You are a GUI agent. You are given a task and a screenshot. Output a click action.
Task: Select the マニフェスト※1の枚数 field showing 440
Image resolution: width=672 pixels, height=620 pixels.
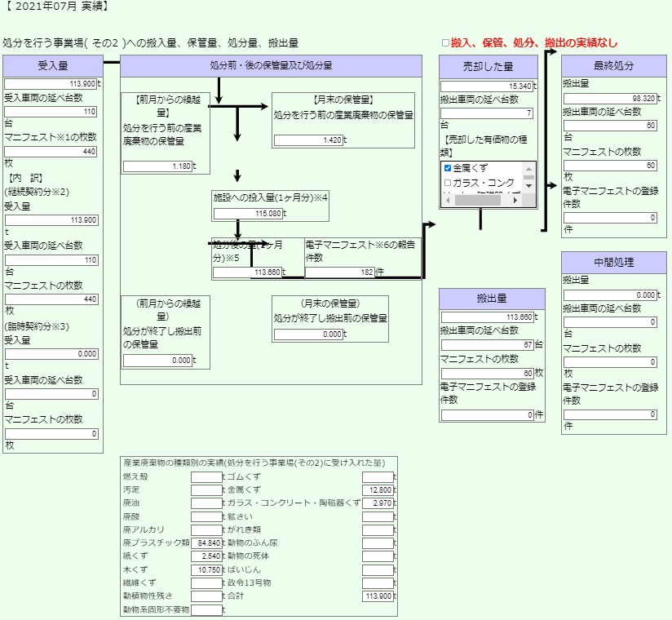click(x=51, y=152)
